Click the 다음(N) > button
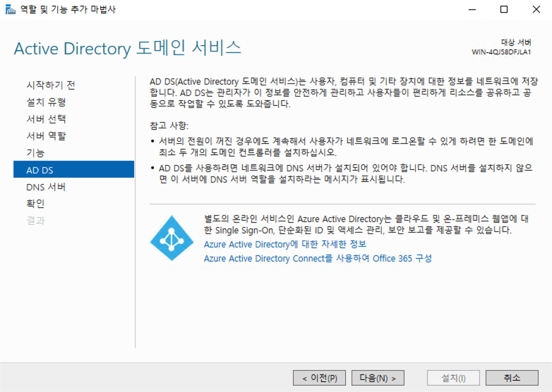Image resolution: width=552 pixels, height=392 pixels. tap(378, 379)
